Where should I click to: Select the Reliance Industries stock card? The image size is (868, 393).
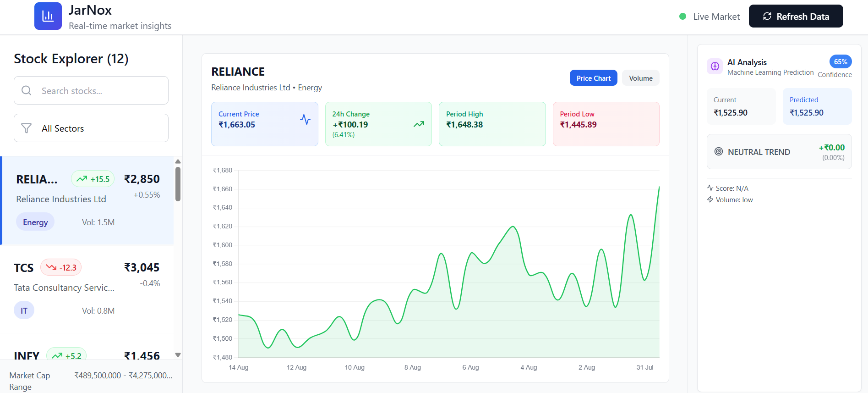87,200
